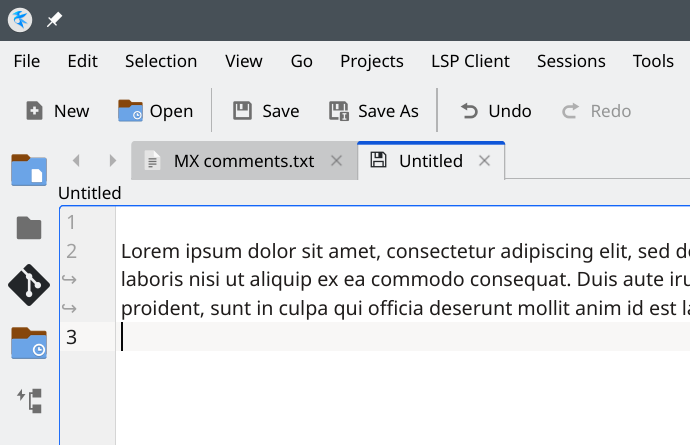Screen dimensions: 690x445
Task: Go to the previous tab arrow
Action: click(x=76, y=160)
